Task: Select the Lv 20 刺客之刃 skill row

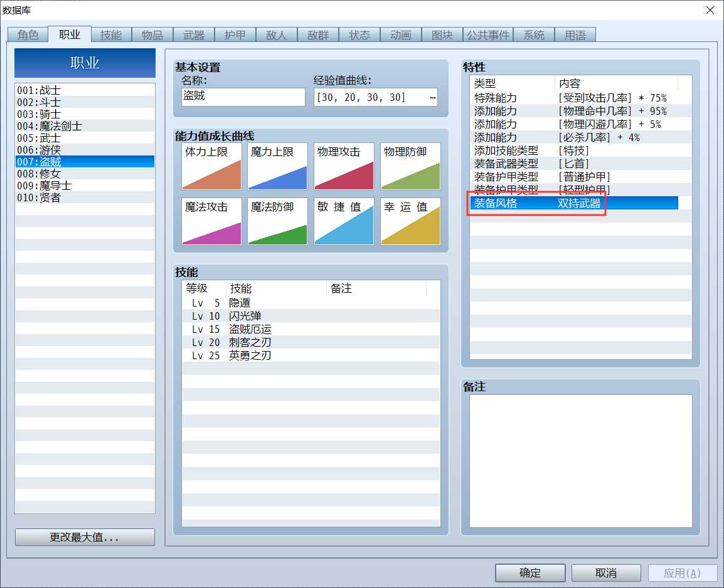Action: tap(311, 342)
